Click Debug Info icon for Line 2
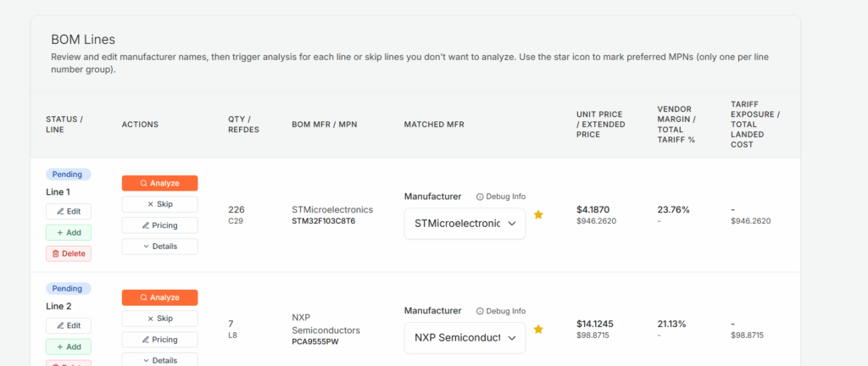The image size is (868, 366). 480,311
